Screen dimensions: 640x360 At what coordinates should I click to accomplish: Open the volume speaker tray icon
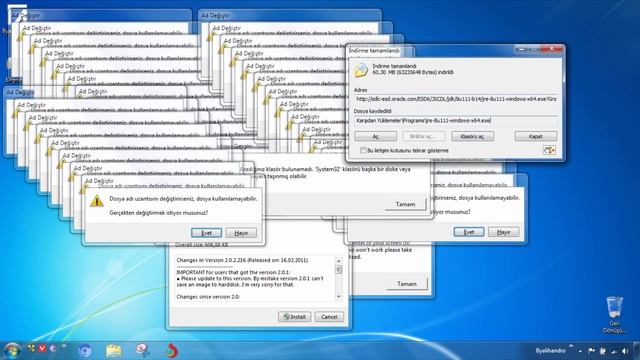pos(625,351)
